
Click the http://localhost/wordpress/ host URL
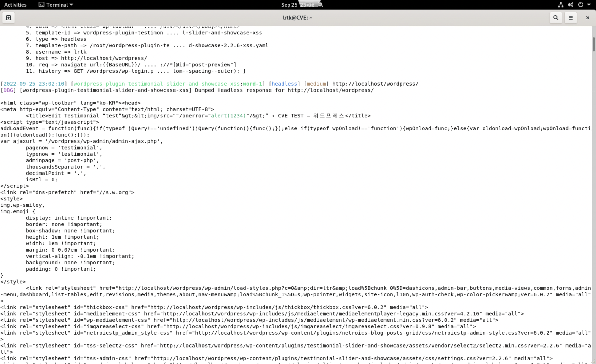(x=104, y=58)
